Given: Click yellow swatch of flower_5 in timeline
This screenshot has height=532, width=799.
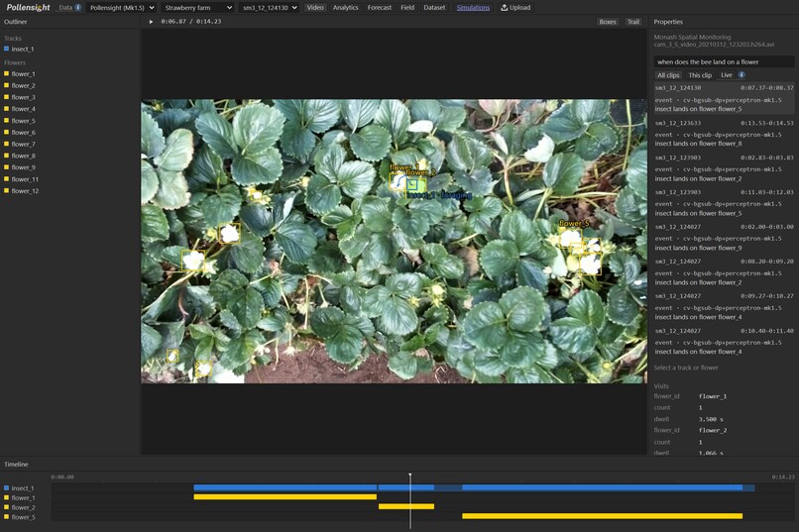Looking at the screenshot, I should point(7,517).
